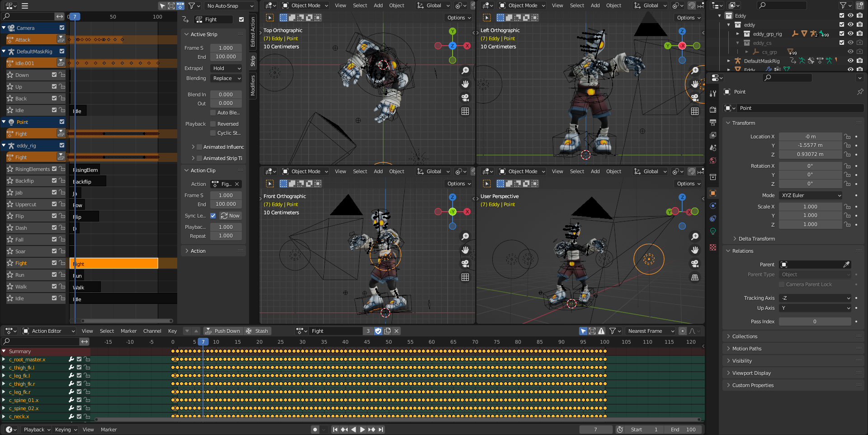Open the Marker menu in Action Editor
The image size is (868, 435).
[x=128, y=331]
